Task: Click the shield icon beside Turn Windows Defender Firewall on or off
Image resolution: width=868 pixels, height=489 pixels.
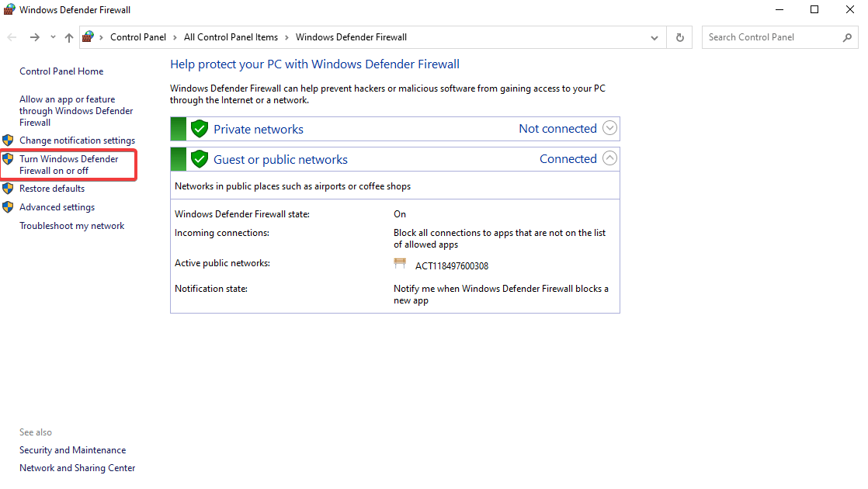Action: 8,158
